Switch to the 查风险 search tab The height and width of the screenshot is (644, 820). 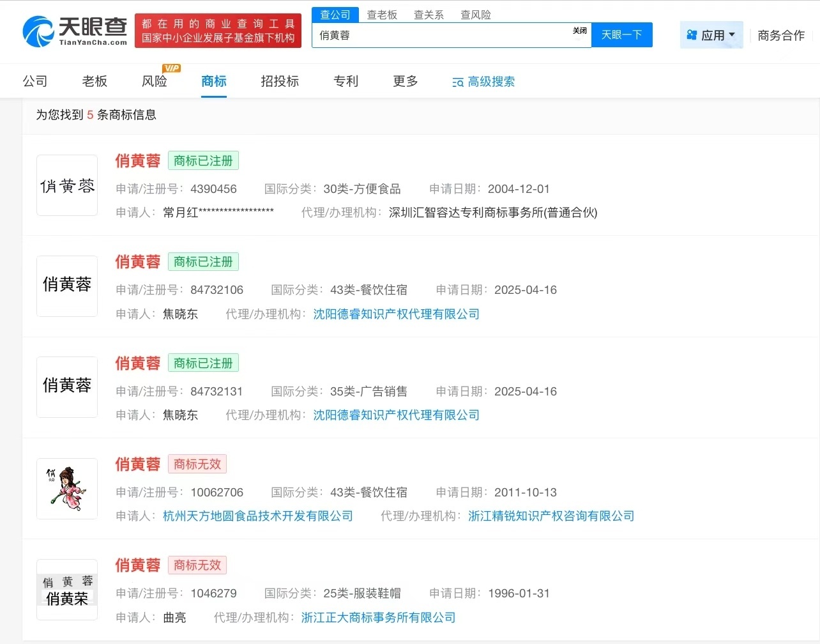[476, 15]
